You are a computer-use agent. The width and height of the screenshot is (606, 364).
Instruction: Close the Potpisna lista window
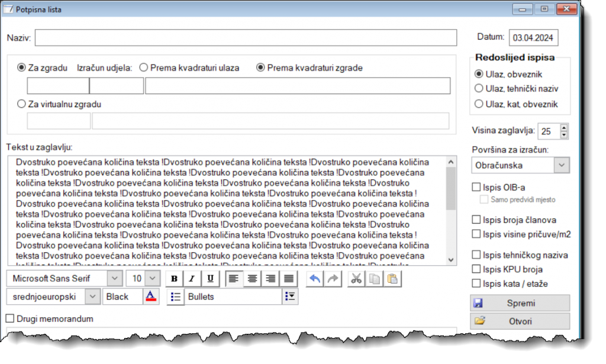pos(566,9)
